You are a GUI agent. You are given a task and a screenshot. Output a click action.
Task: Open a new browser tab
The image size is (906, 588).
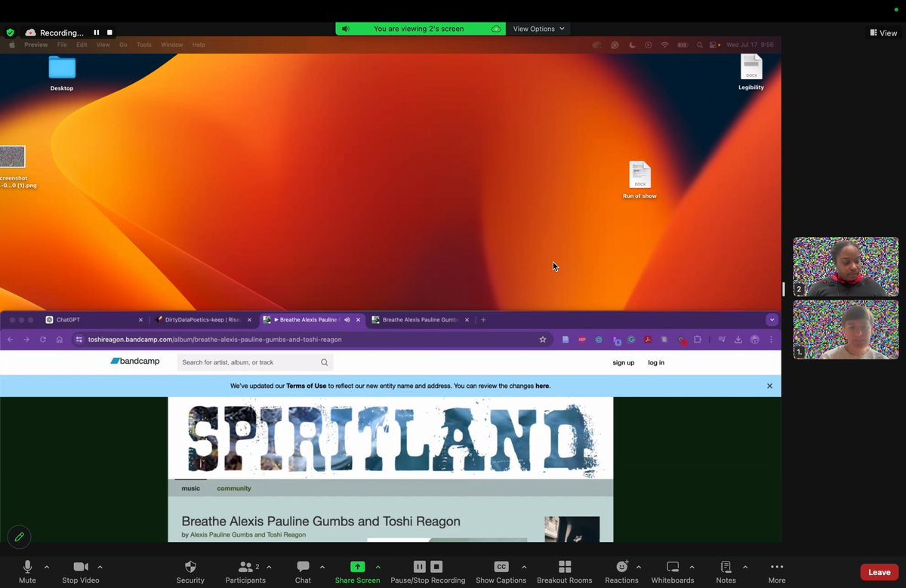pyautogui.click(x=483, y=320)
